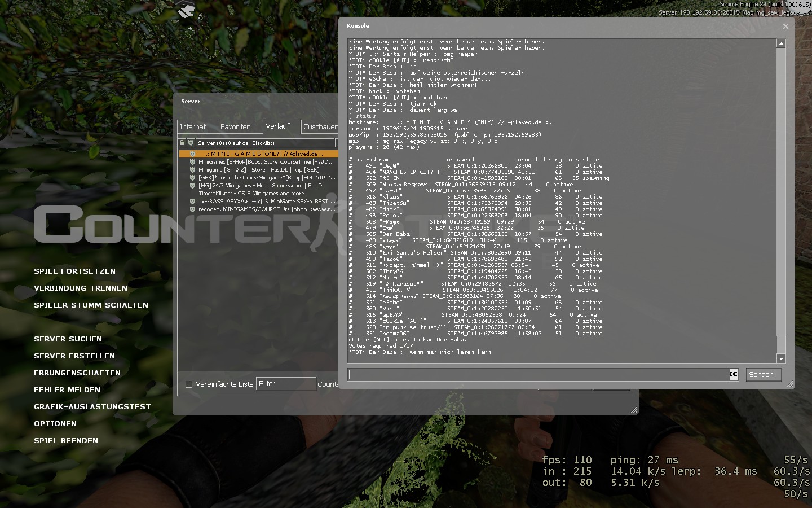812x508 pixels.
Task: Open Server erstellen menu item
Action: coord(74,356)
